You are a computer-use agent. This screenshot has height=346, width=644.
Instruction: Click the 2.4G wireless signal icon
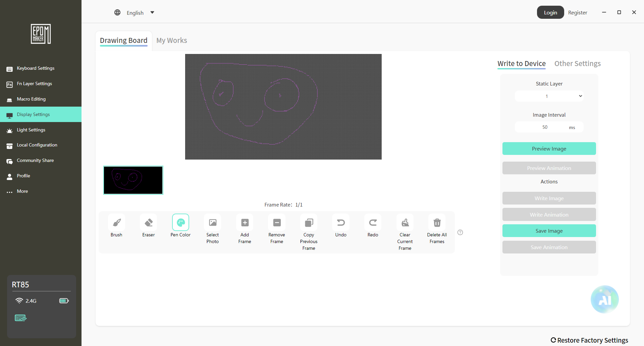click(19, 301)
